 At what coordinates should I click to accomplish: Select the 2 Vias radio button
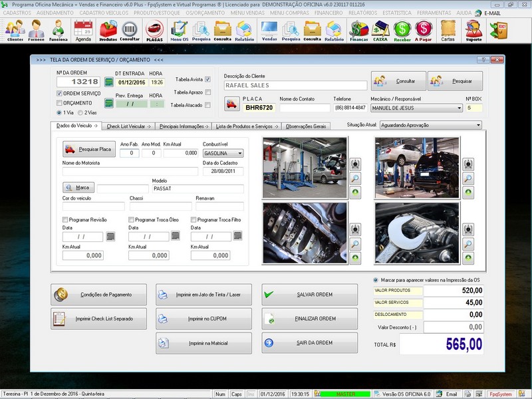click(81, 112)
